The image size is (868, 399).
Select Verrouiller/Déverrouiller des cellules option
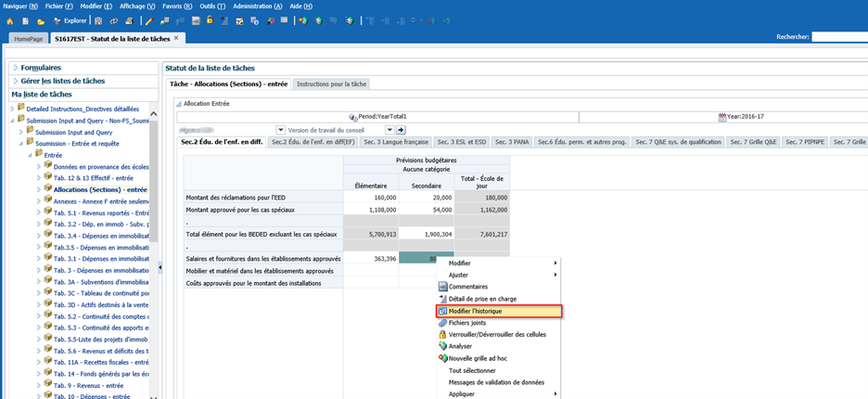click(x=496, y=334)
